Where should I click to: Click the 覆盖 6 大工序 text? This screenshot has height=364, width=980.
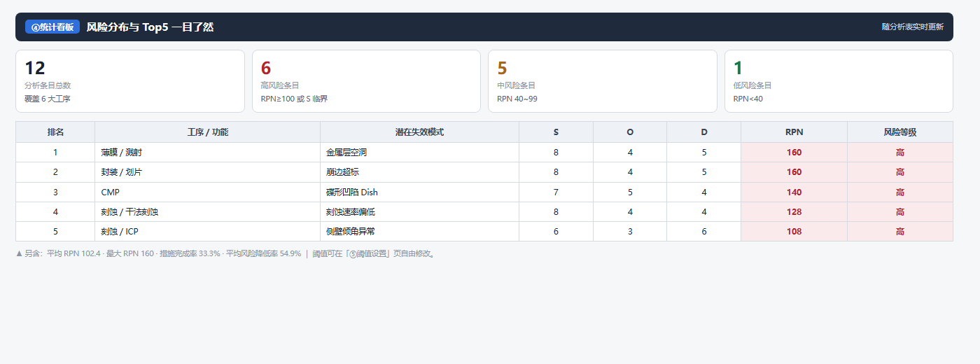point(48,99)
